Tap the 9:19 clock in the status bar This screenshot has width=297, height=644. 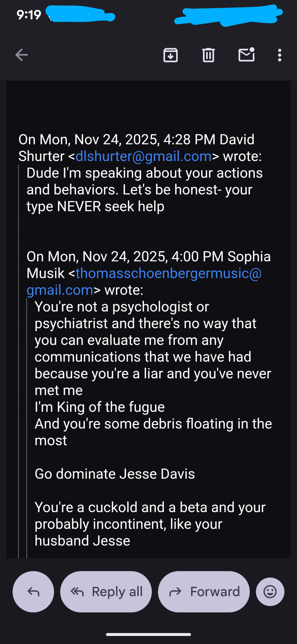tap(29, 15)
